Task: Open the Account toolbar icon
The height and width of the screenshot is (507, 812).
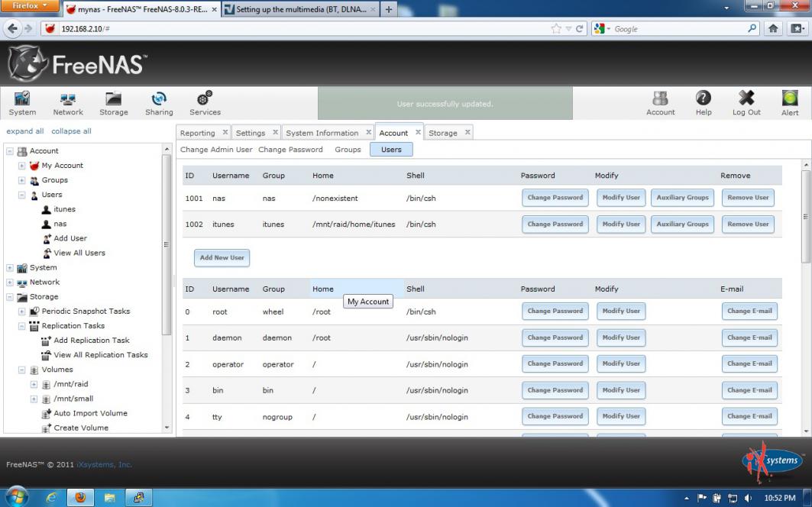Action: point(660,103)
